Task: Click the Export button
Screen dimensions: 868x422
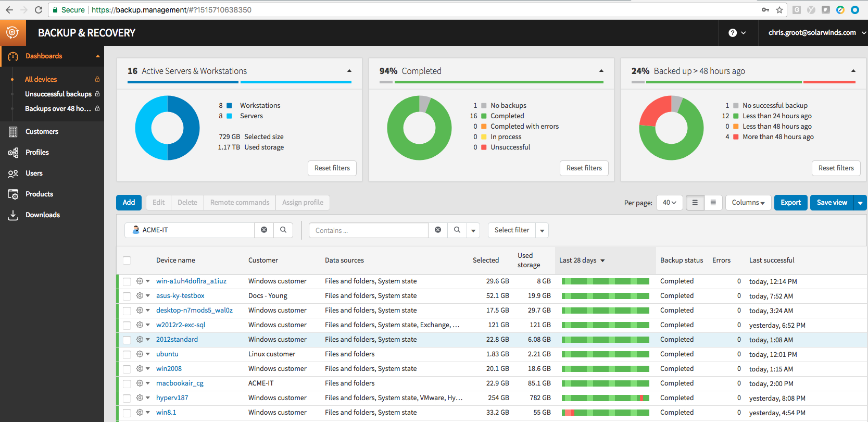Action: point(791,203)
